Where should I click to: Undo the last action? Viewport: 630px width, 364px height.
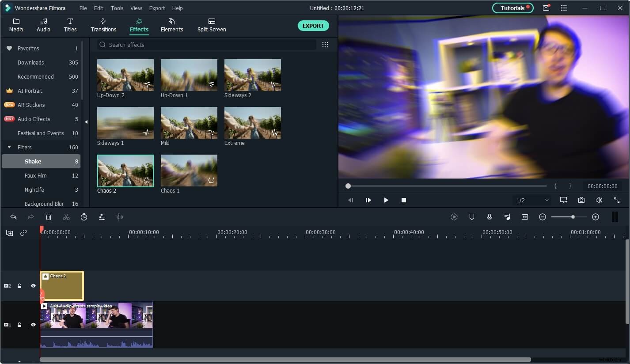[13, 217]
